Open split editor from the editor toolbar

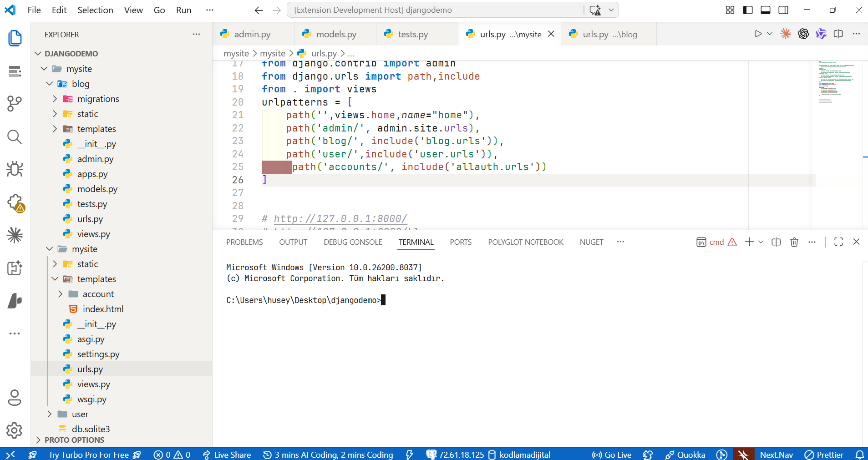(838, 34)
